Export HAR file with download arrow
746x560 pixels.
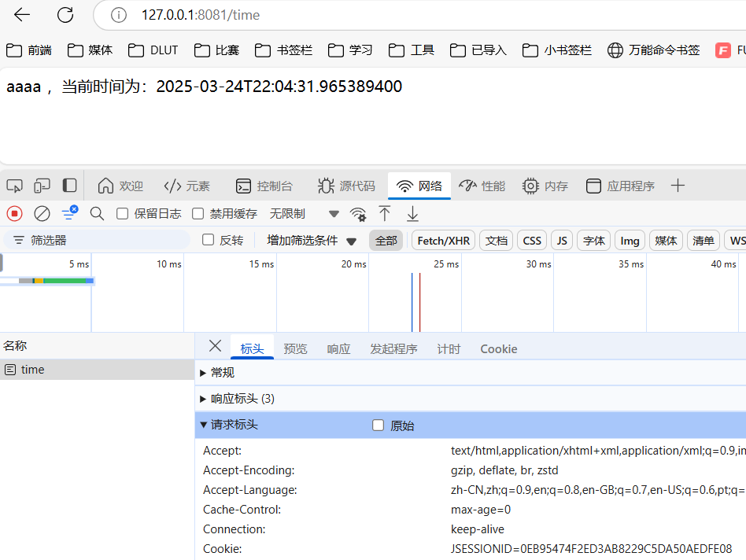click(x=412, y=214)
